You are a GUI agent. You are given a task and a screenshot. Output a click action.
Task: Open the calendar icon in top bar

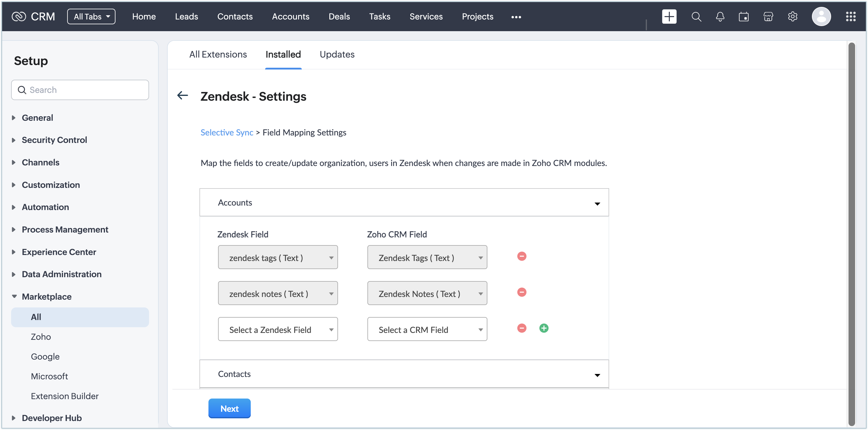[x=744, y=16]
